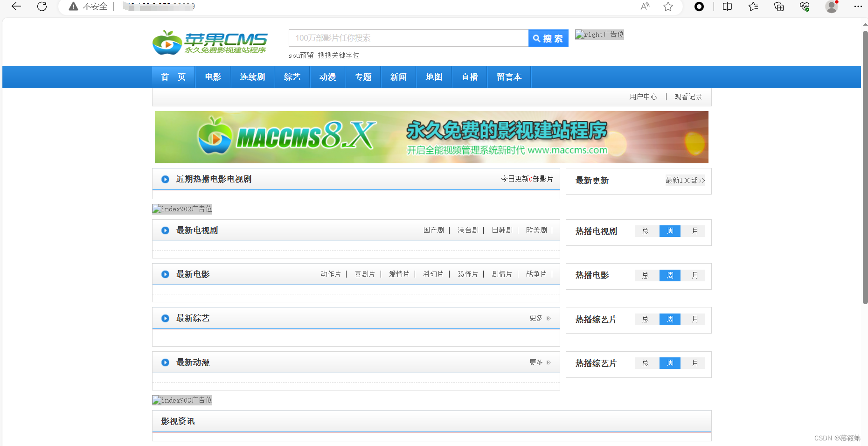Screen dimensions: 868x446
Task: Filter 最新电视剧 by 欧美剧
Action: (x=537, y=230)
